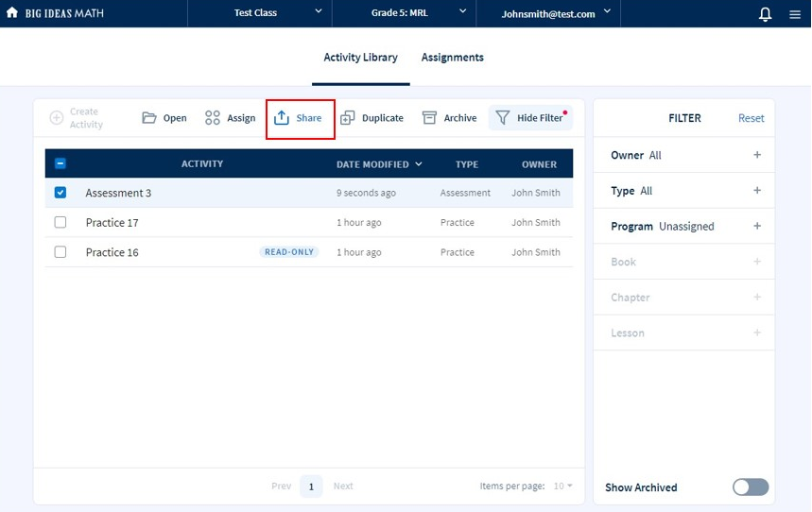
Task: Open the notifications bell
Action: point(765,14)
